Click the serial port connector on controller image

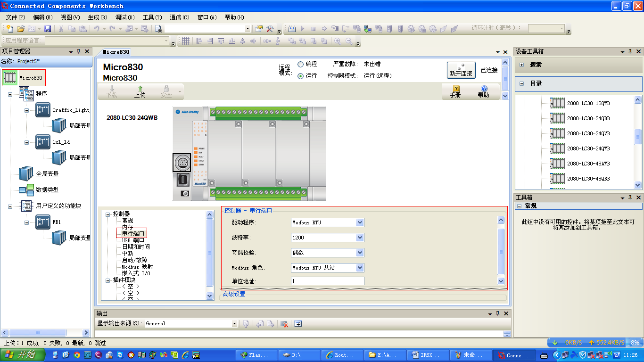(182, 163)
